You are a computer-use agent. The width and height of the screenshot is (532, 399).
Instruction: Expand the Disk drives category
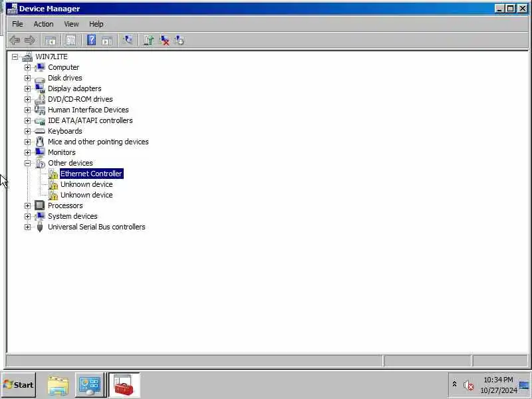(x=27, y=78)
